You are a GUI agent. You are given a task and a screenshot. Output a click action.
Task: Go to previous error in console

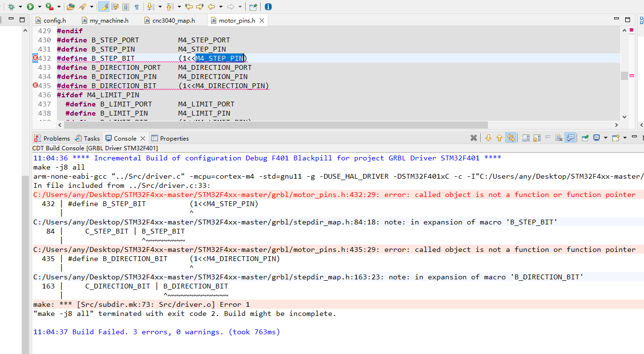tap(499, 138)
